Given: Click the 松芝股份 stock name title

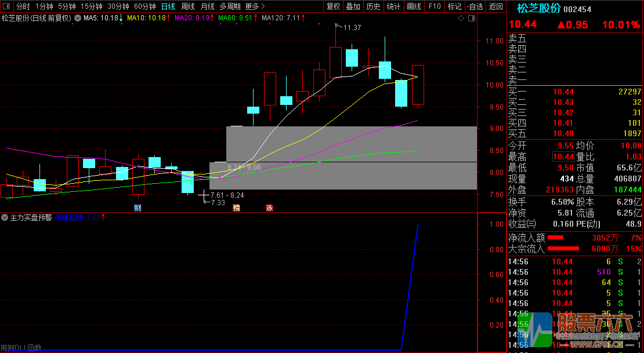Looking at the screenshot, I should tap(539, 8).
